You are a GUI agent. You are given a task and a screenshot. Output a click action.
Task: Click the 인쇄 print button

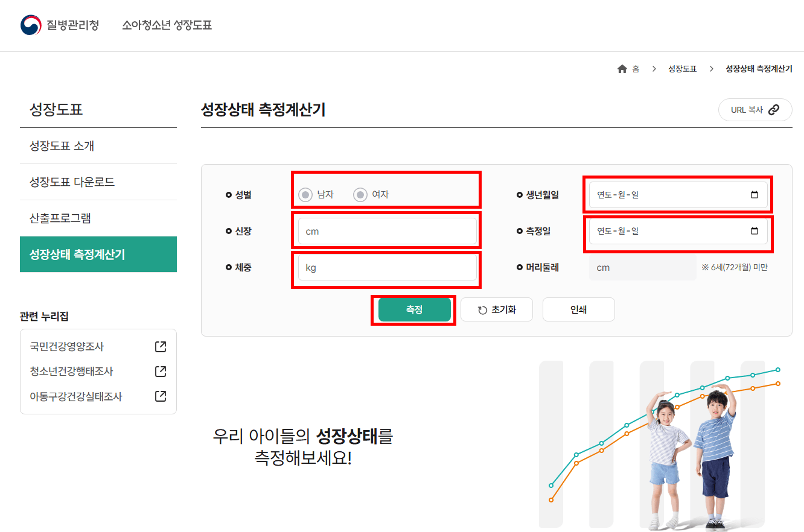click(x=578, y=309)
